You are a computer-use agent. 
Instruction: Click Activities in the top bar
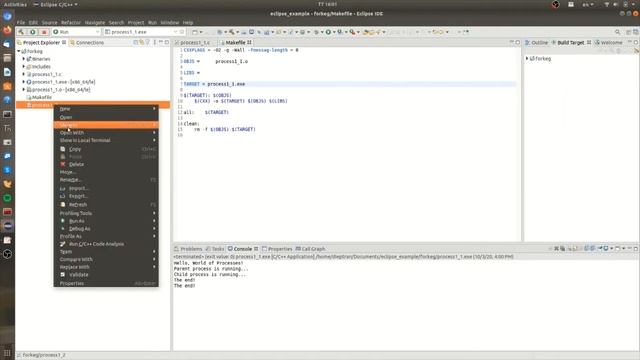(x=15, y=4)
